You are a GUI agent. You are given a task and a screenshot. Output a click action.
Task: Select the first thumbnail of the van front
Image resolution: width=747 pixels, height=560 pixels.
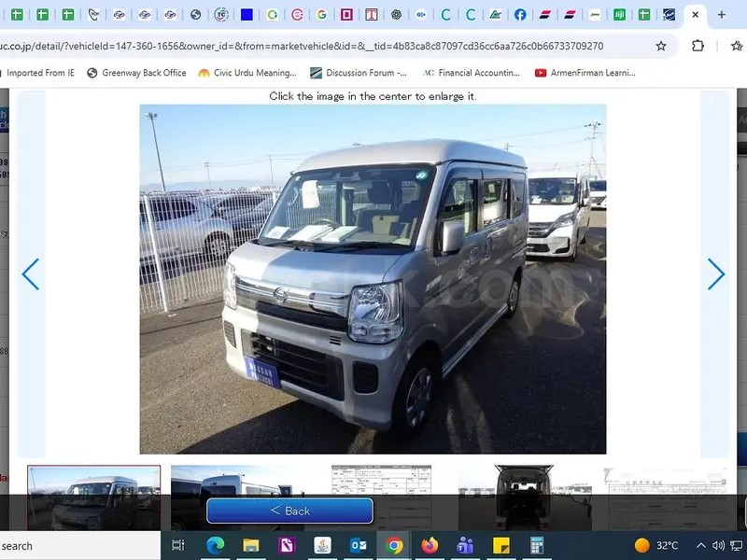tap(94, 497)
